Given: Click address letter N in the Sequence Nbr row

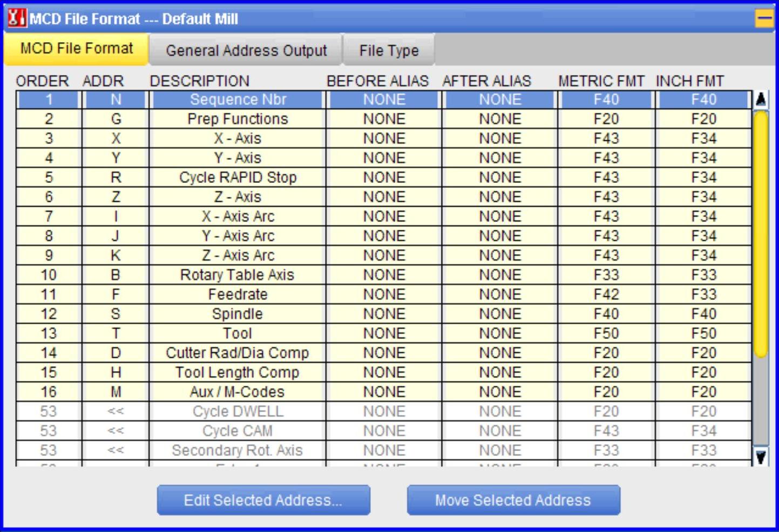Looking at the screenshot, I should click(x=116, y=100).
